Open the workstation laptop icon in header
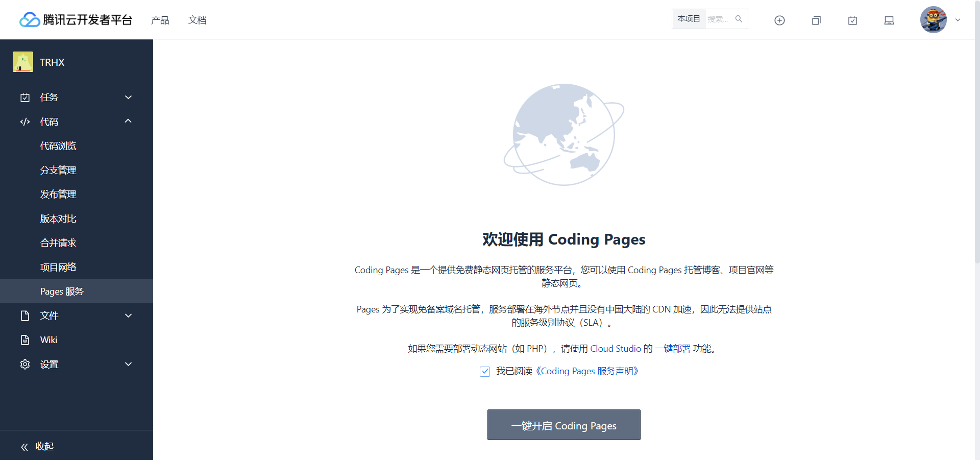The height and width of the screenshot is (460, 980). point(889,20)
